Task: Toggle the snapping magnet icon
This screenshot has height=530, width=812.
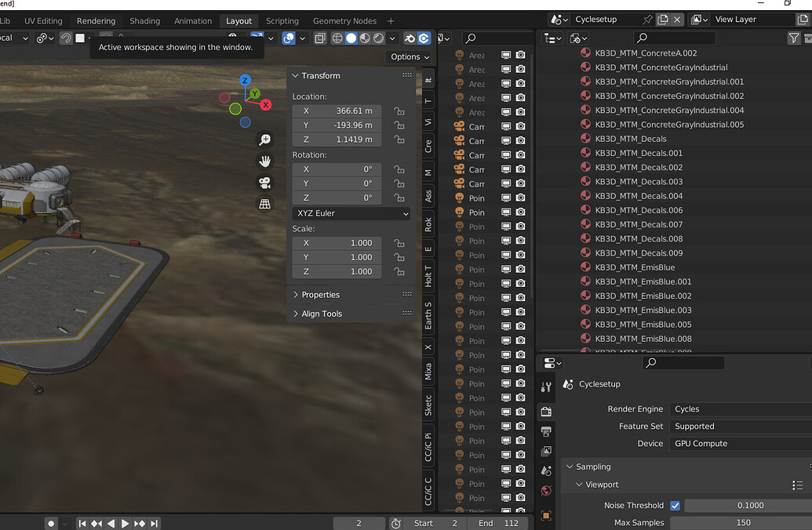Action: [67, 38]
